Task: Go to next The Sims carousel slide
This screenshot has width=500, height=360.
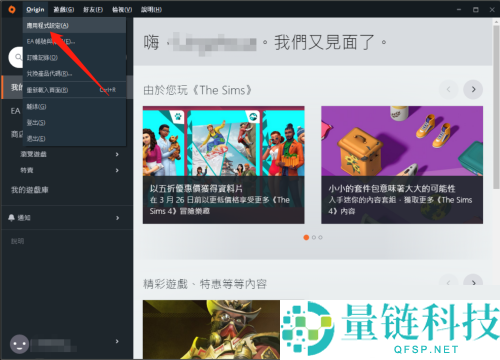Action: click(473, 89)
